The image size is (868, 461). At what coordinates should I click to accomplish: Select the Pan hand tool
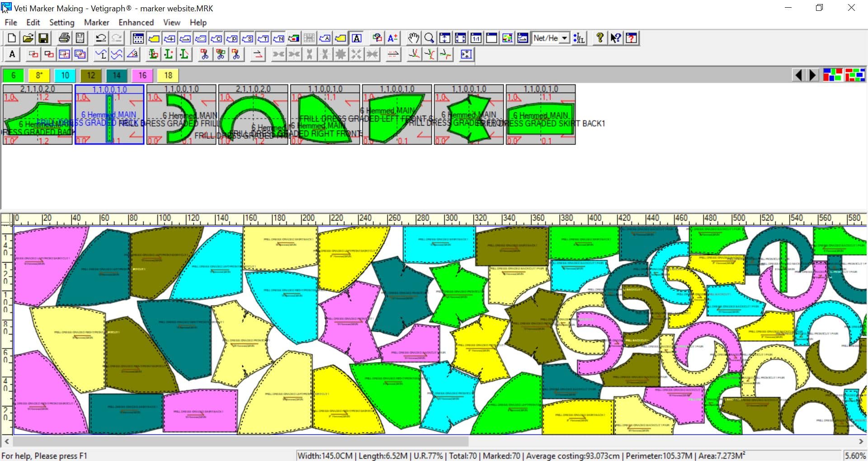coord(413,38)
